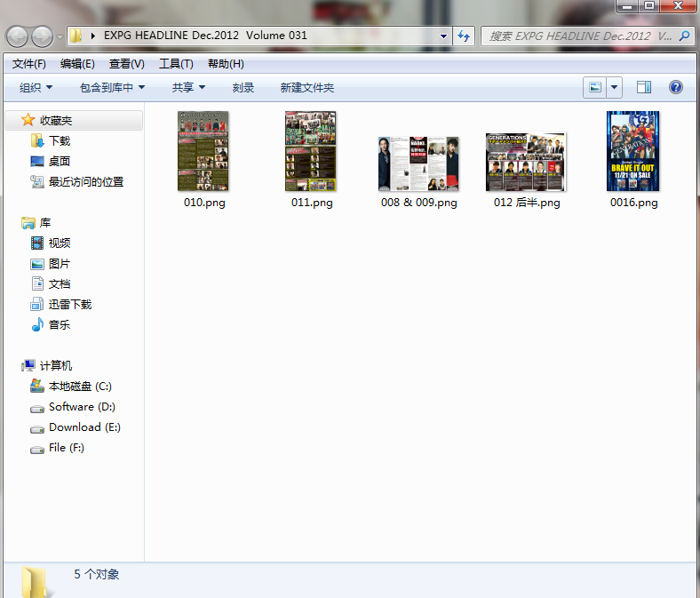
Task: Select 库 in navigation pane
Action: click(x=45, y=222)
